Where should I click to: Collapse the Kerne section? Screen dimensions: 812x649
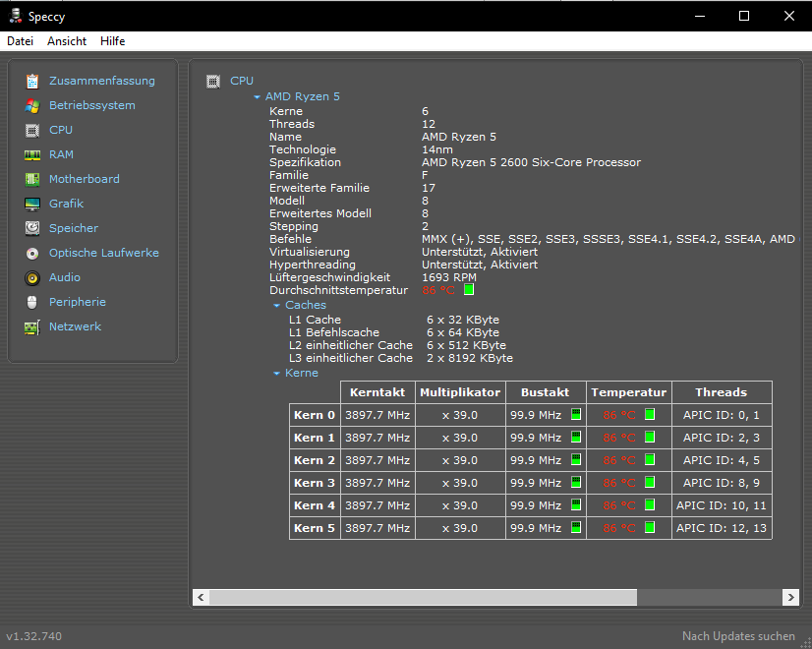276,374
